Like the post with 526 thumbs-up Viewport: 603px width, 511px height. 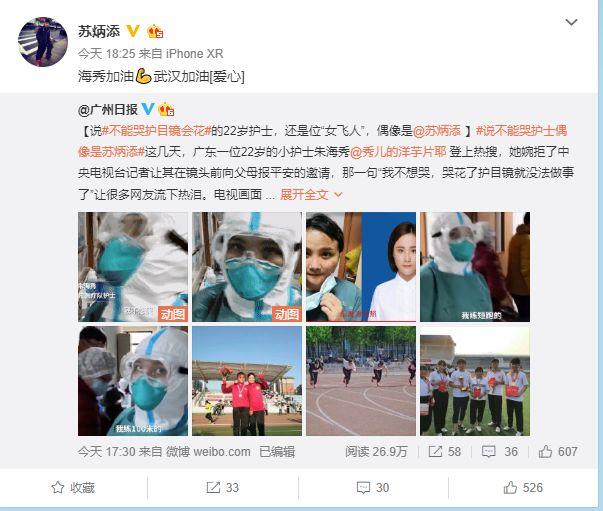[523, 488]
